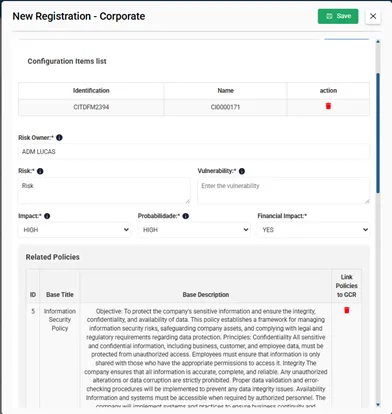Focus the Risk text area
The image size is (392, 414).
click(x=104, y=191)
